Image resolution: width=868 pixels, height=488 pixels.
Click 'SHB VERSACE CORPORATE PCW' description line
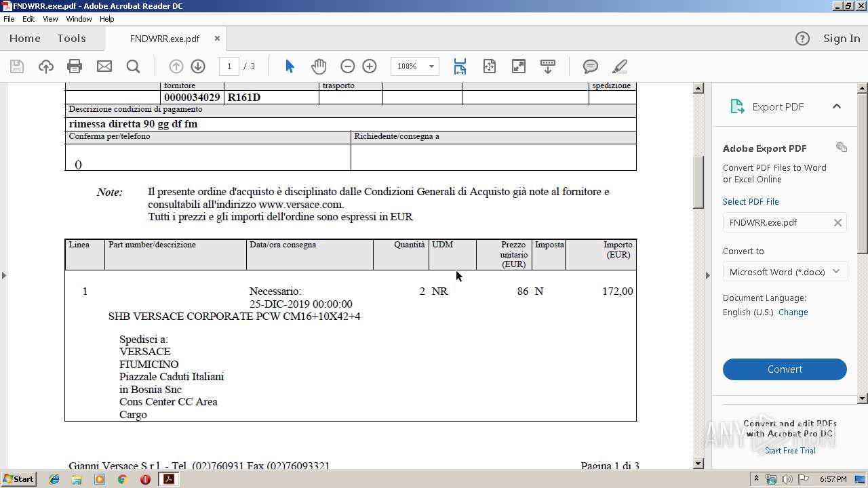pos(234,317)
